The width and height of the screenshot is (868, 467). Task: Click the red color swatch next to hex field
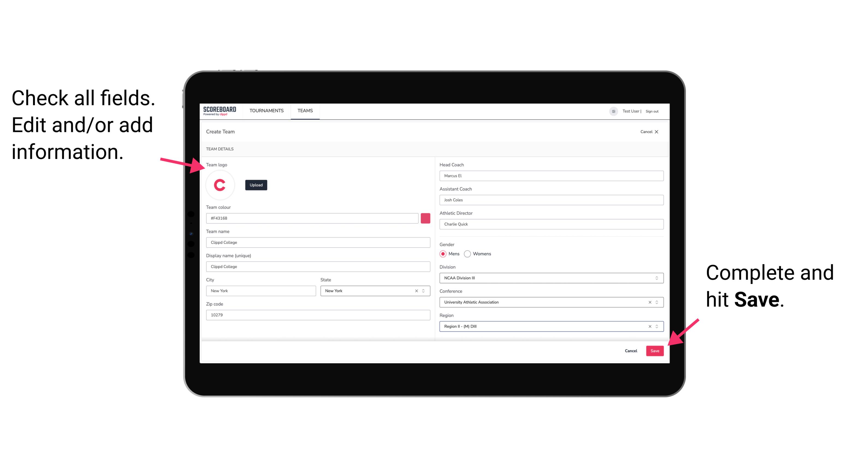tap(426, 217)
